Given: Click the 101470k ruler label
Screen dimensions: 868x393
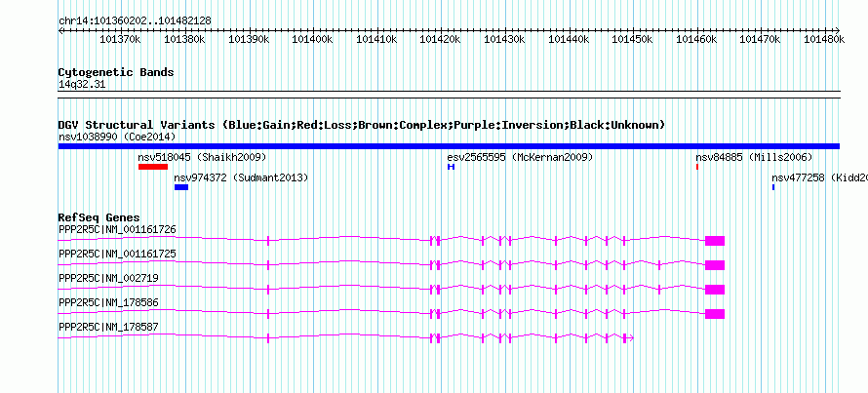Looking at the screenshot, I should pyautogui.click(x=761, y=39).
